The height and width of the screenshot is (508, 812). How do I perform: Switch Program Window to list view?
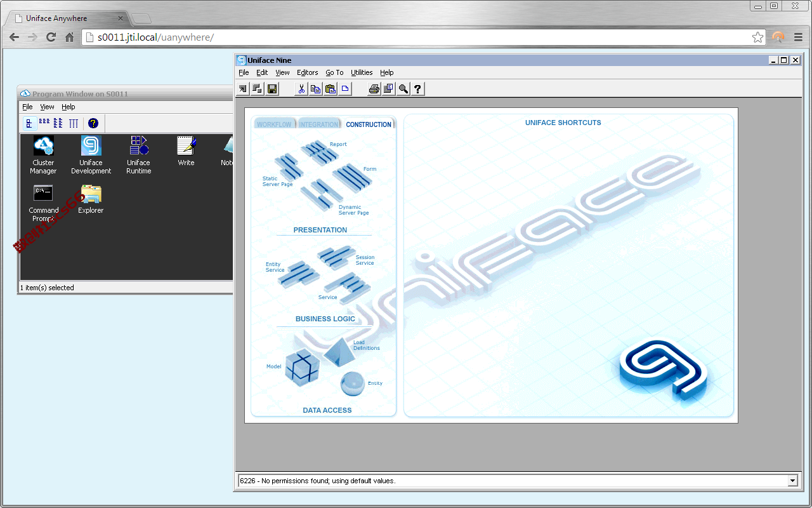coord(58,123)
